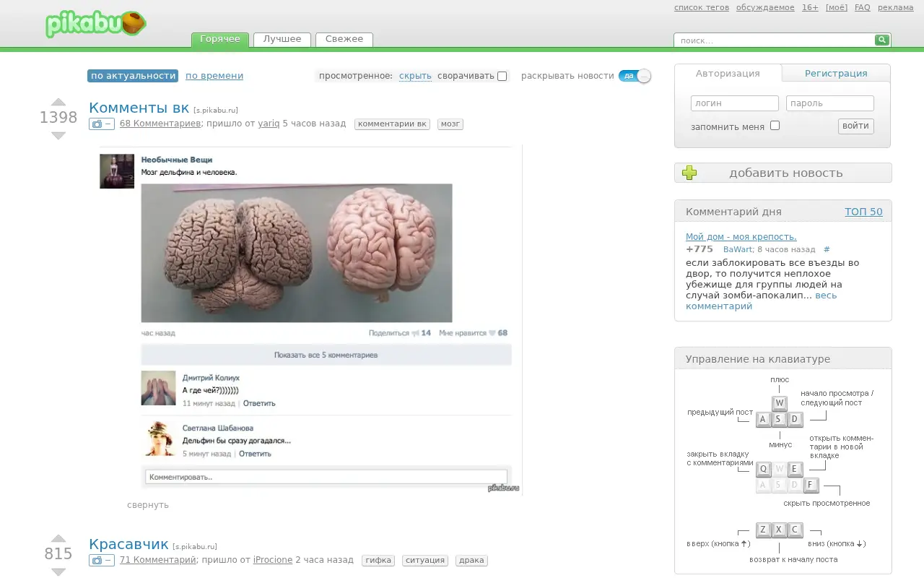924x578 pixels.
Task: Open the "ТОП 50" comments link
Action: [863, 212]
